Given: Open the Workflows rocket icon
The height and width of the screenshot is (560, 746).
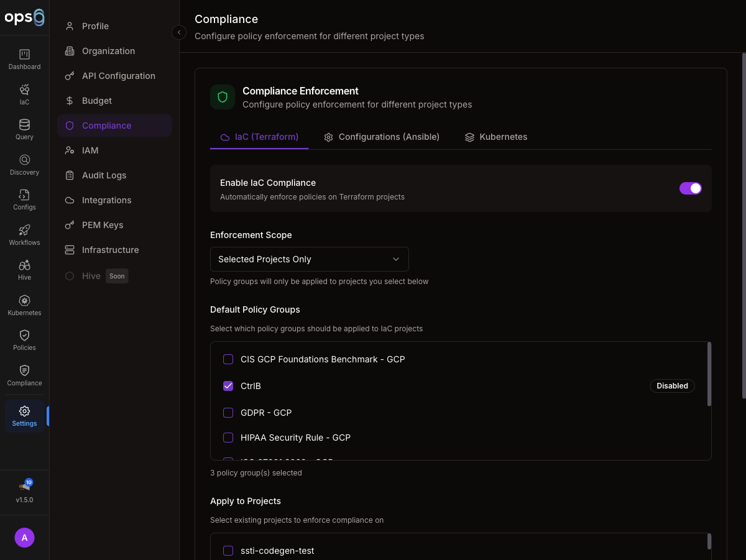Looking at the screenshot, I should (x=24, y=231).
